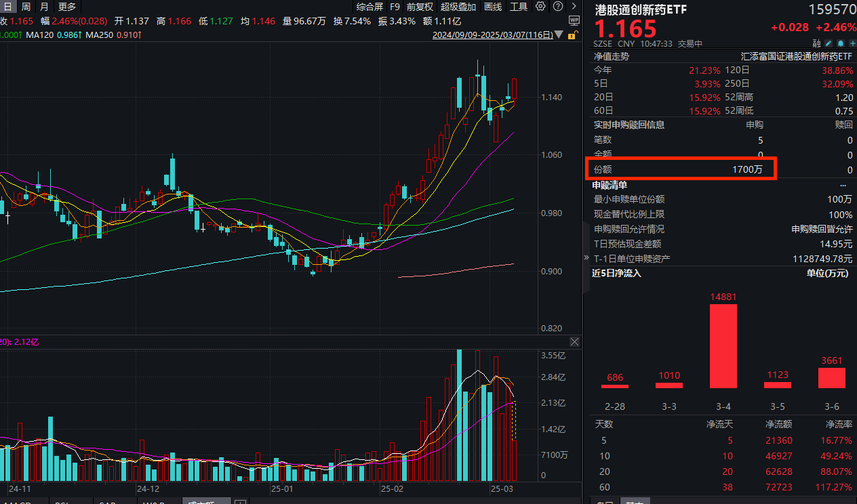Open the settings gear icon
The height and width of the screenshot is (504, 857).
(540, 7)
